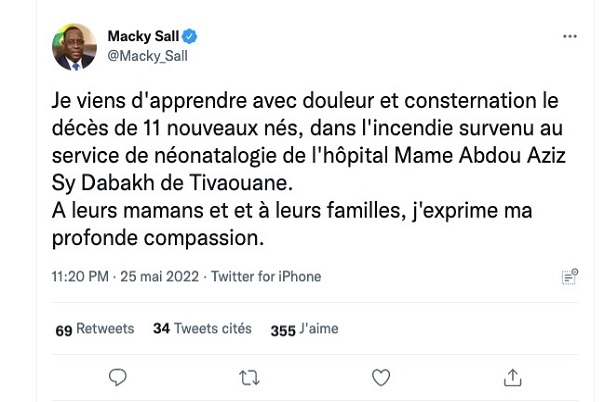Click the reply speech bubble icon

117,376
